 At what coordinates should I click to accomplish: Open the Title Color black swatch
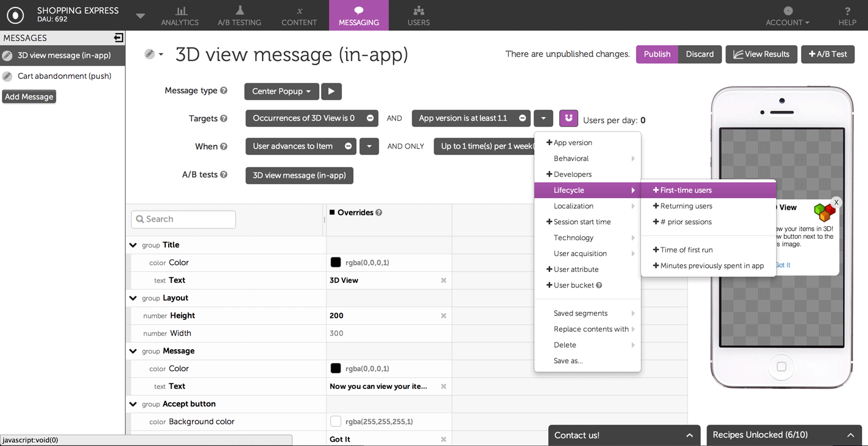336,263
